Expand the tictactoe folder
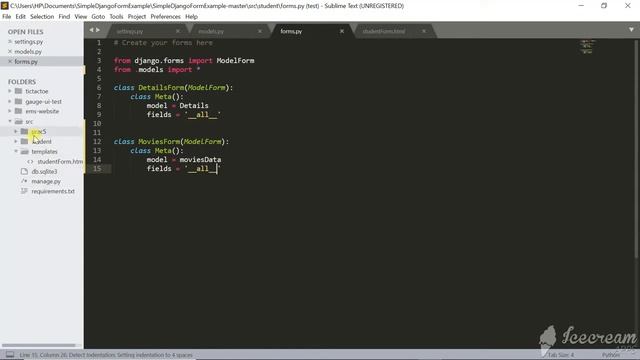640x360 pixels. point(10,91)
